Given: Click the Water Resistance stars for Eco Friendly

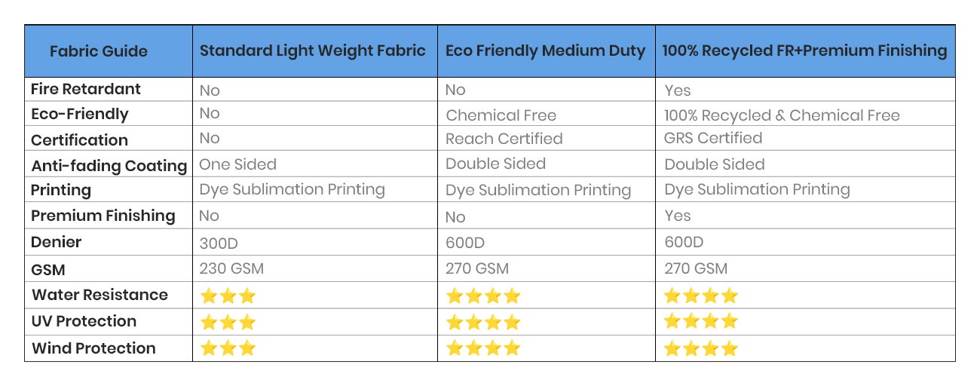Looking at the screenshot, I should click(483, 296).
